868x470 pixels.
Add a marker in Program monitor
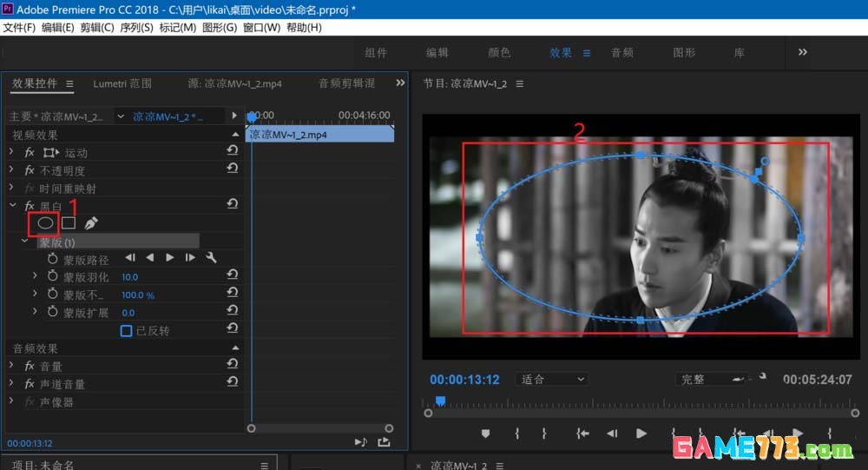point(485,434)
